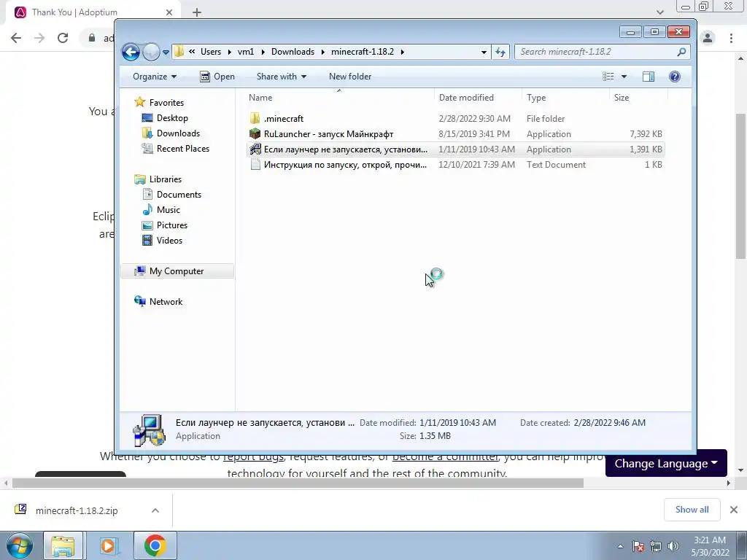
Task: Click the folder icon in address bar
Action: click(179, 52)
